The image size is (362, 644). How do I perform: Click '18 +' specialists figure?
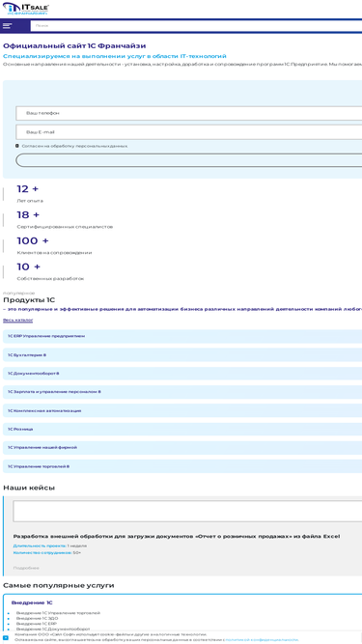tap(28, 214)
